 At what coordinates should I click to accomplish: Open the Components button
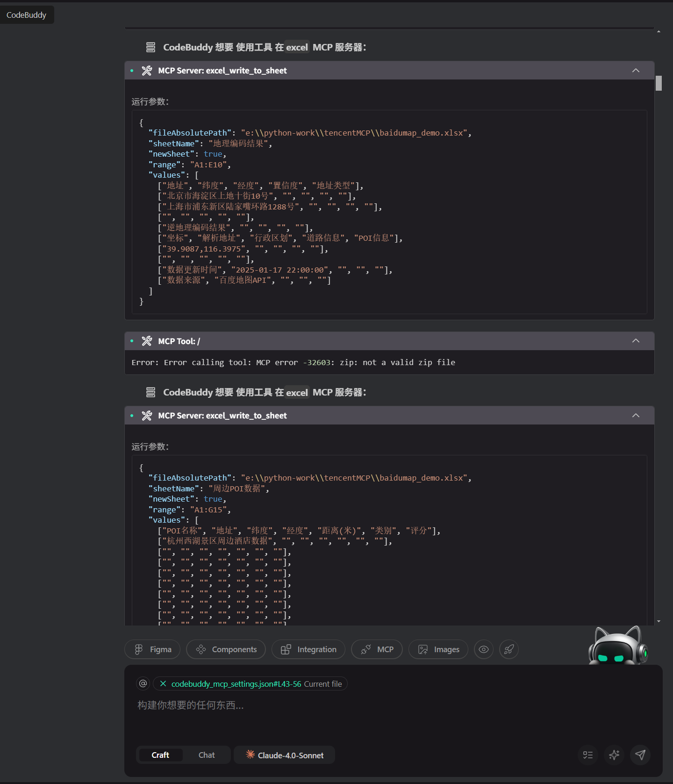(x=226, y=649)
